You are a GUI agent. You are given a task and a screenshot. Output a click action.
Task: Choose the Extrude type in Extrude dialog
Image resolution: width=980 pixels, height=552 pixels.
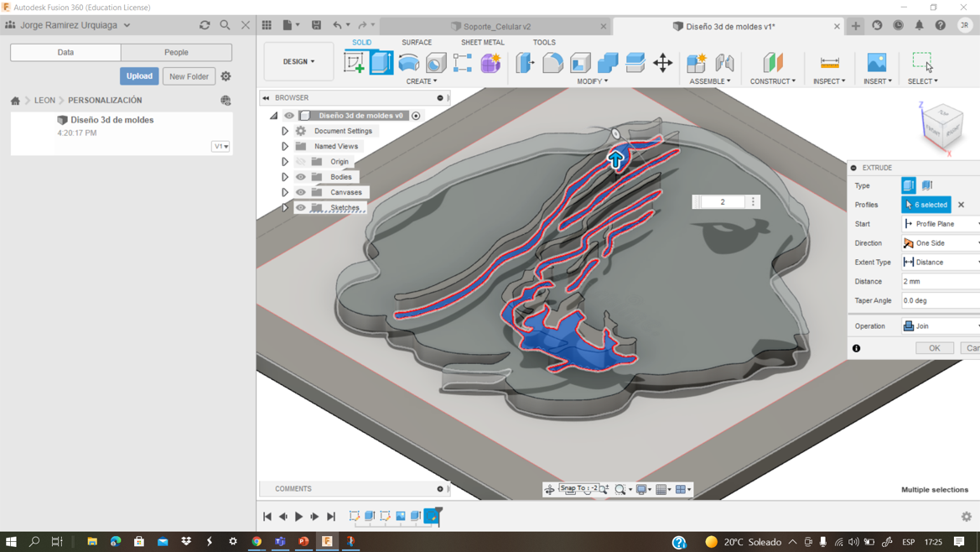tap(908, 185)
